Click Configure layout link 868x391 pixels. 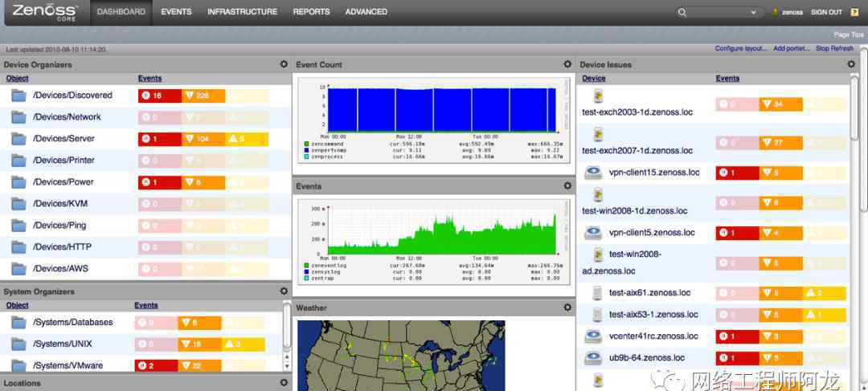[x=741, y=49]
